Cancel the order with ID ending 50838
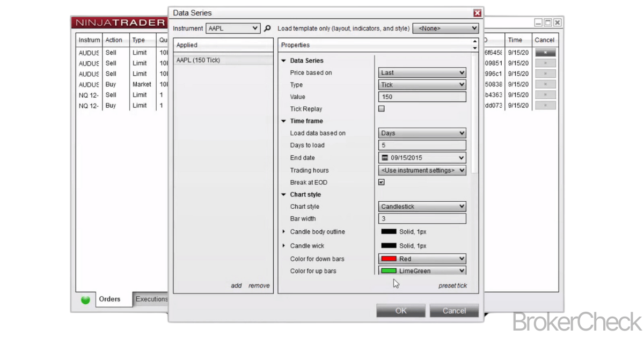The width and height of the screenshot is (644, 337). click(x=545, y=84)
